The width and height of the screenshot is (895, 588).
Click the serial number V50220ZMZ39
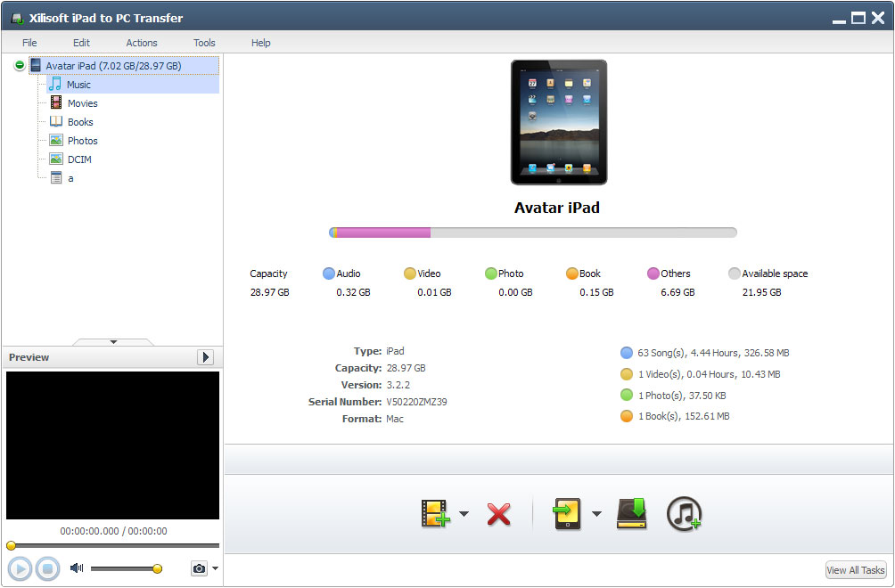point(416,402)
